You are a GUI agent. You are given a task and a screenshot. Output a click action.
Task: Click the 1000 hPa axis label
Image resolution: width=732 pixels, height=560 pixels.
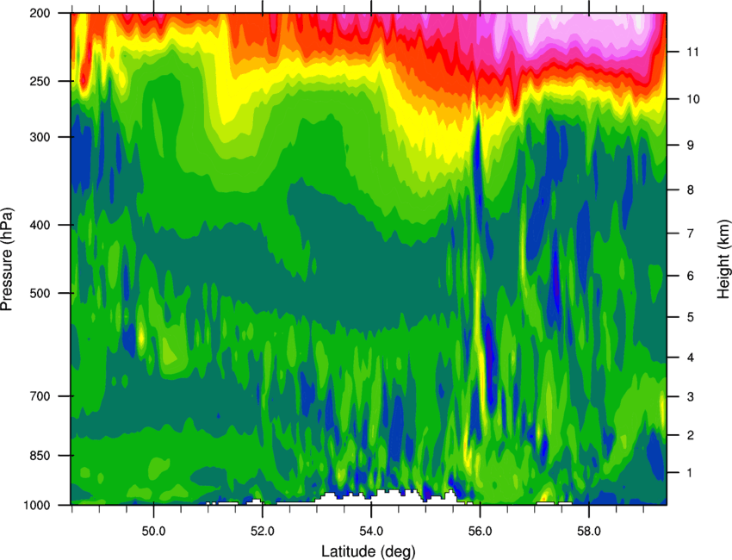coord(36,506)
